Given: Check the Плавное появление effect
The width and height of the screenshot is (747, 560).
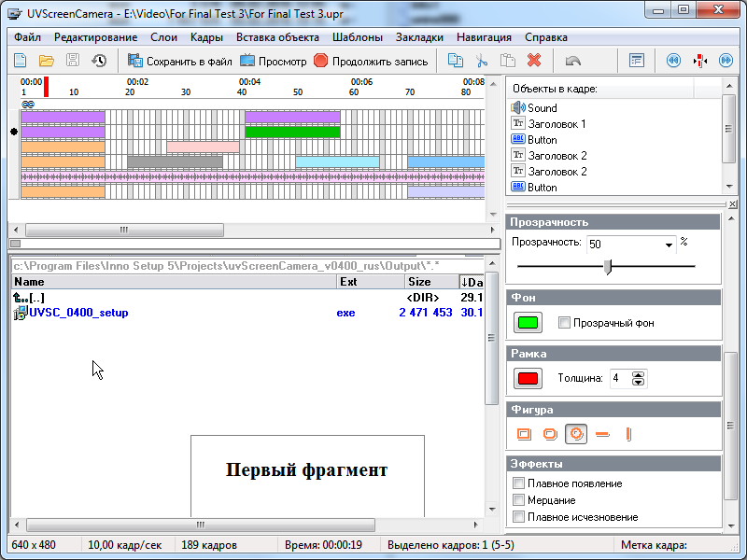Looking at the screenshot, I should pyautogui.click(x=519, y=483).
